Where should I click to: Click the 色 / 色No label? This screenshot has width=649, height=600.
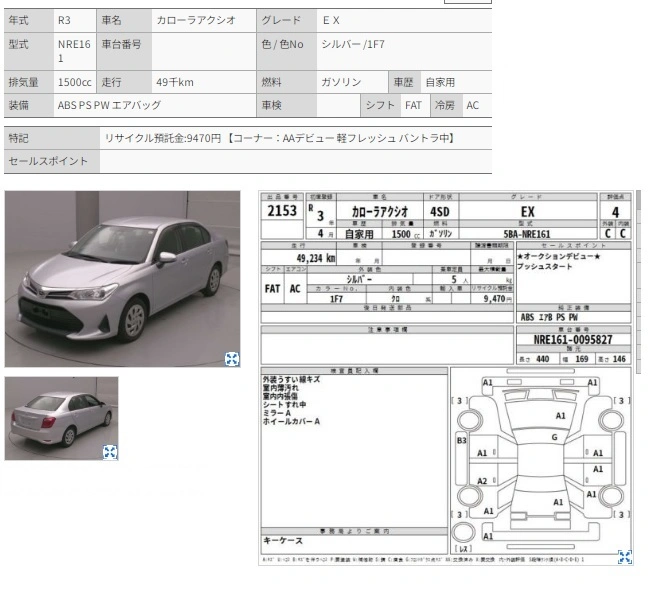pyautogui.click(x=283, y=44)
